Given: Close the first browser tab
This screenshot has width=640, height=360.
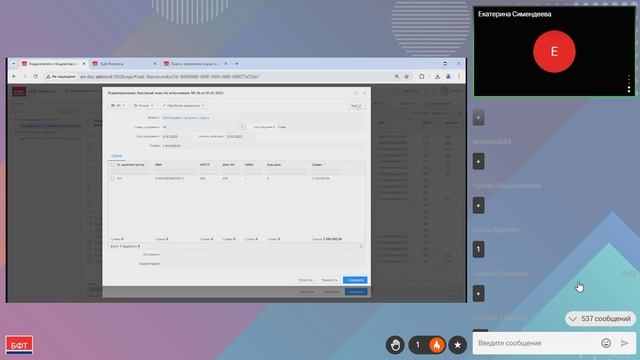Looking at the screenshot, I should coord(84,64).
